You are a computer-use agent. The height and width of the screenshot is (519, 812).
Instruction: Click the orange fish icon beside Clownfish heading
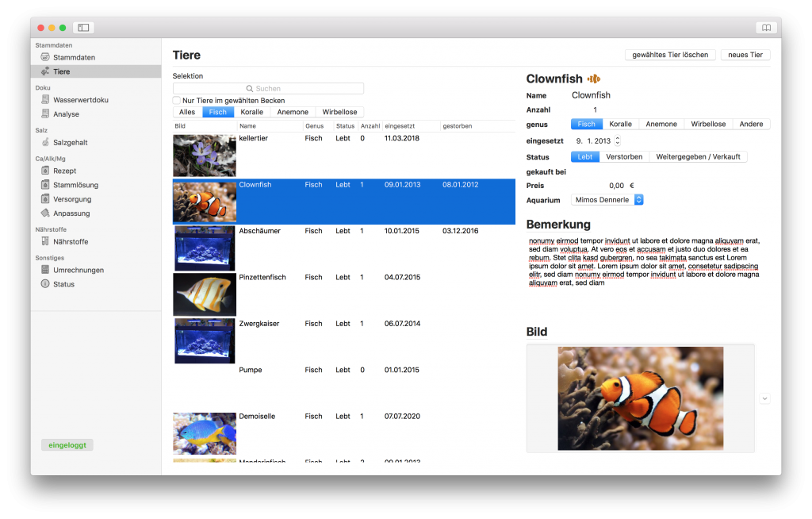(x=593, y=79)
